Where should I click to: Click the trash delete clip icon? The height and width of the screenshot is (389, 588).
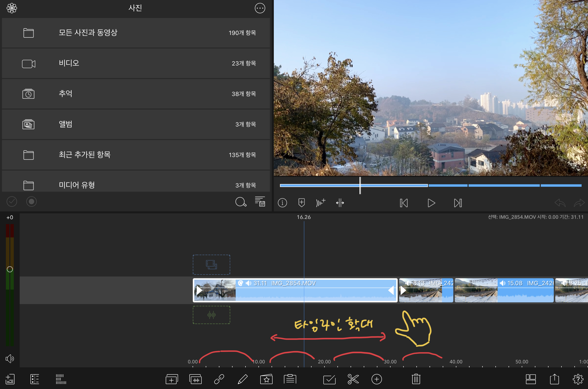click(416, 379)
